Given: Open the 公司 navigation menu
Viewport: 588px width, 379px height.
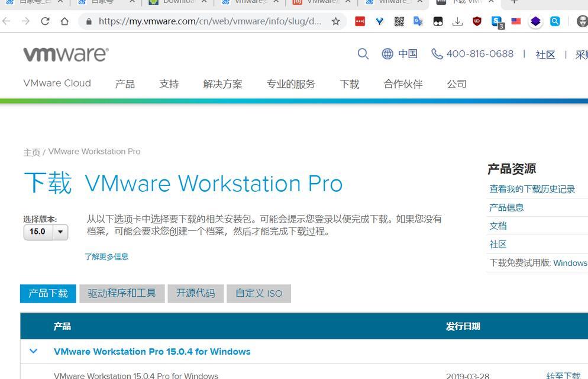Looking at the screenshot, I should 457,83.
